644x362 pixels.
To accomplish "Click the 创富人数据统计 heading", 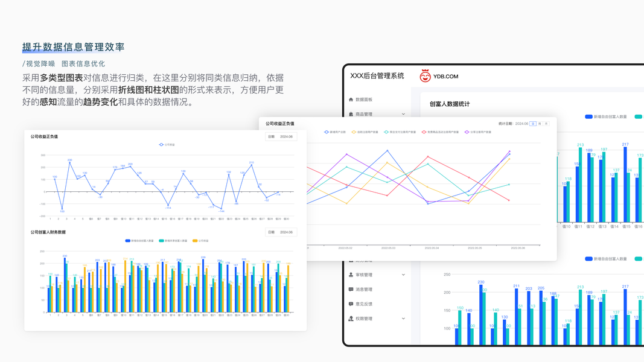I will [450, 104].
